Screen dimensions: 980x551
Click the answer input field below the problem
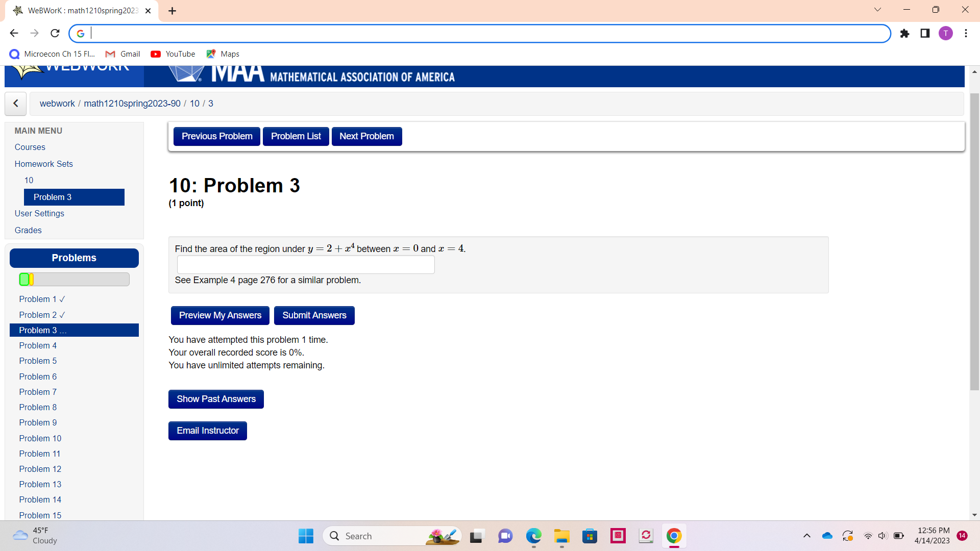(305, 264)
